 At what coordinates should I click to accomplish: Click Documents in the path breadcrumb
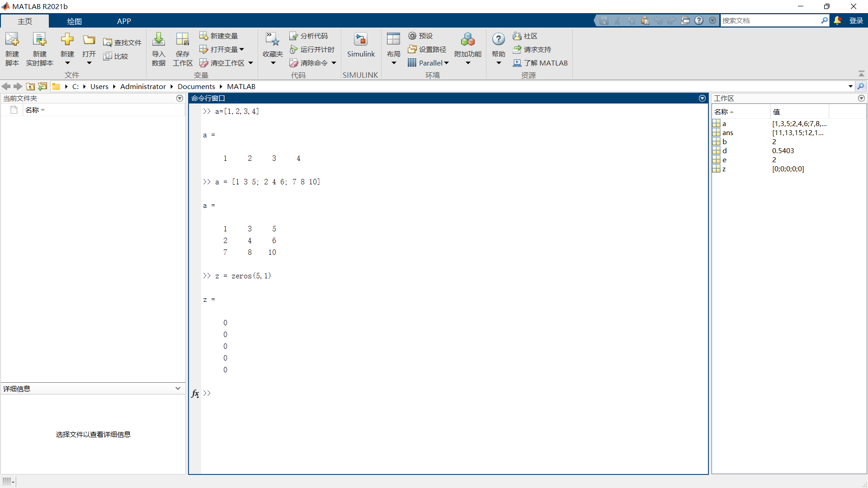pos(196,86)
